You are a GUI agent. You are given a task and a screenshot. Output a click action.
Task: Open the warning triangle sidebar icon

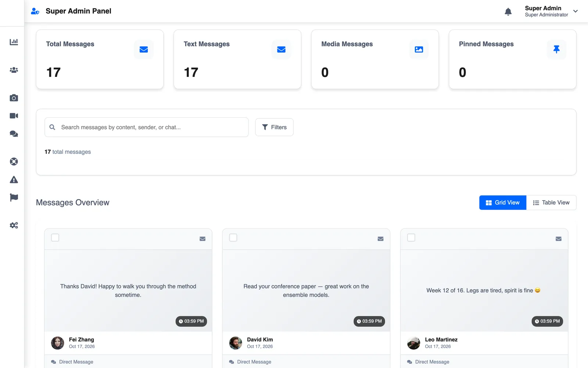tap(14, 180)
